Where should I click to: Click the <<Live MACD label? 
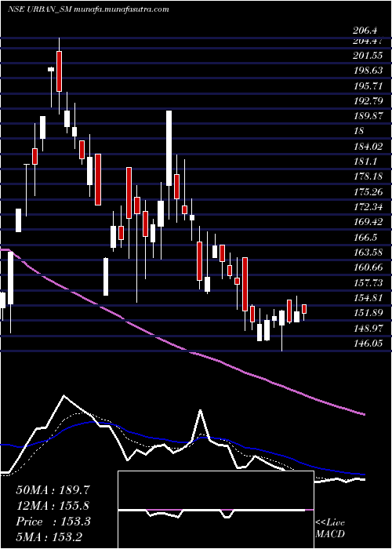click(330, 529)
